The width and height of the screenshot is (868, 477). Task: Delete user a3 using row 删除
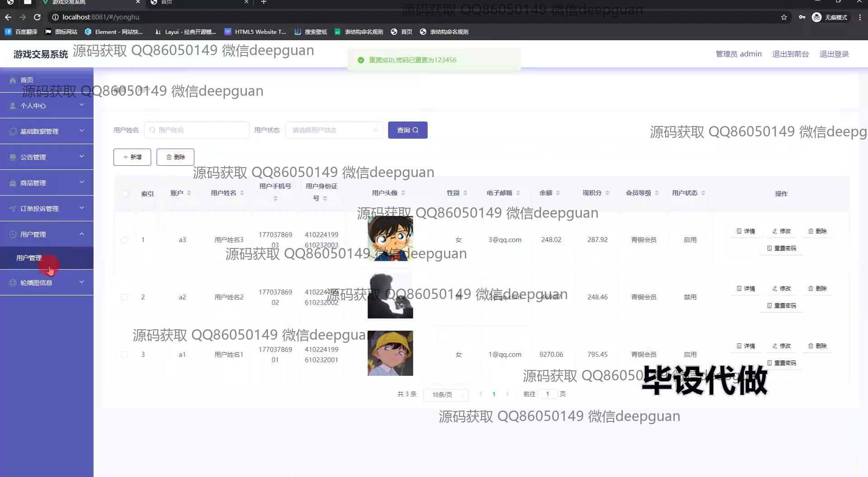point(817,231)
